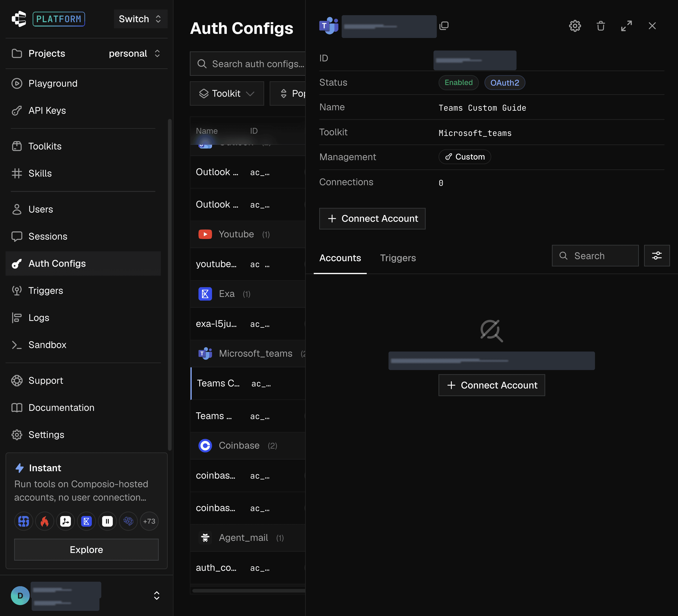The image size is (678, 616).
Task: Select Auth Configs in the sidebar
Action: pyautogui.click(x=83, y=263)
